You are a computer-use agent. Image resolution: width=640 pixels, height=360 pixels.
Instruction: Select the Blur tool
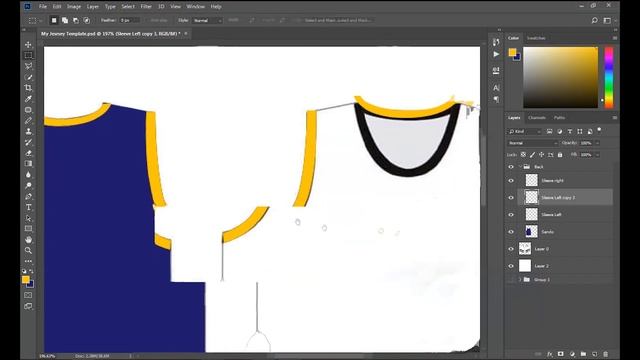click(x=28, y=175)
